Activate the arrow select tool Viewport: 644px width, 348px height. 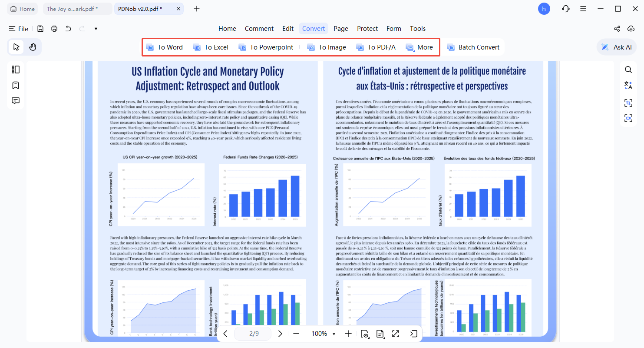coord(16,47)
